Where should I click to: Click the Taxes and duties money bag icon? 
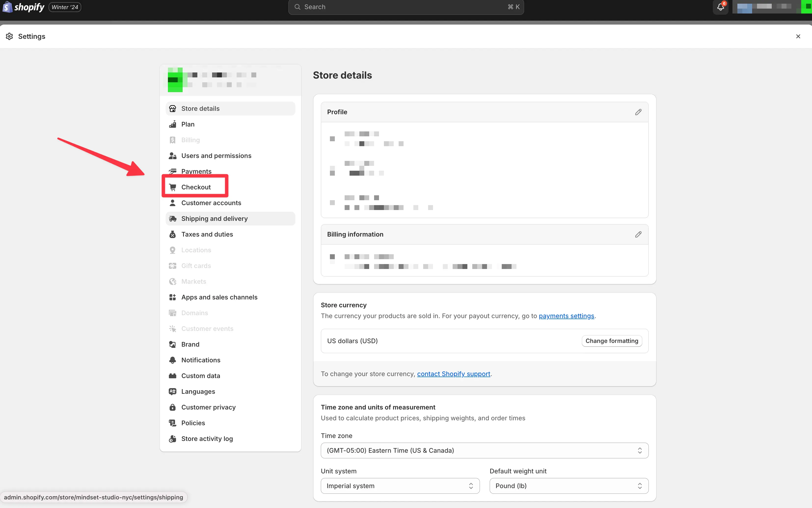coord(173,234)
